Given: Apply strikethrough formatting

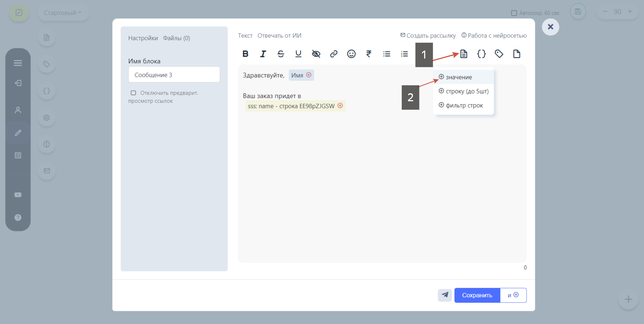Looking at the screenshot, I should (x=281, y=54).
